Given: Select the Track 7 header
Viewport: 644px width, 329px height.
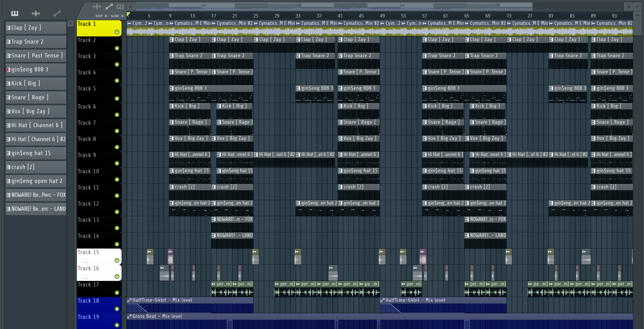Looking at the screenshot, I should (x=99, y=127).
